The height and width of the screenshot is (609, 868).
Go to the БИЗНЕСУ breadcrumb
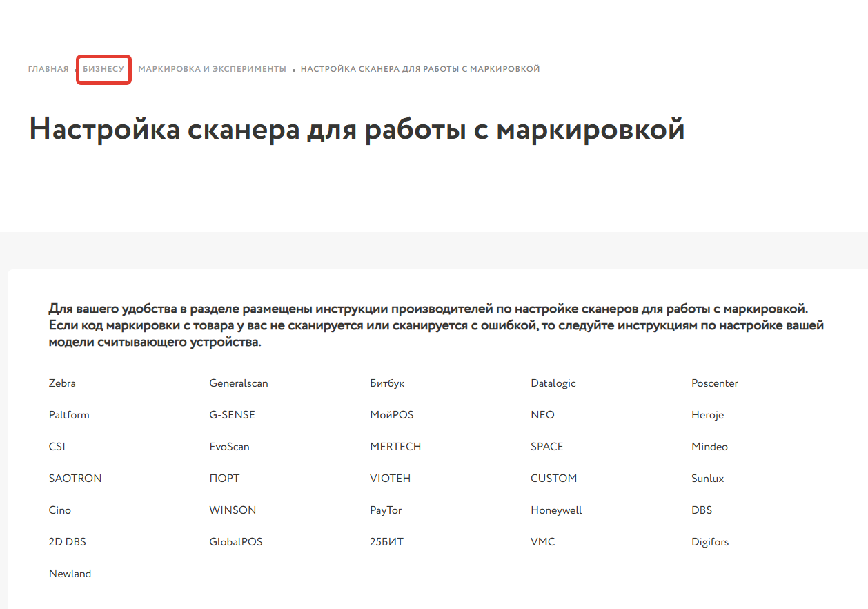pos(103,69)
